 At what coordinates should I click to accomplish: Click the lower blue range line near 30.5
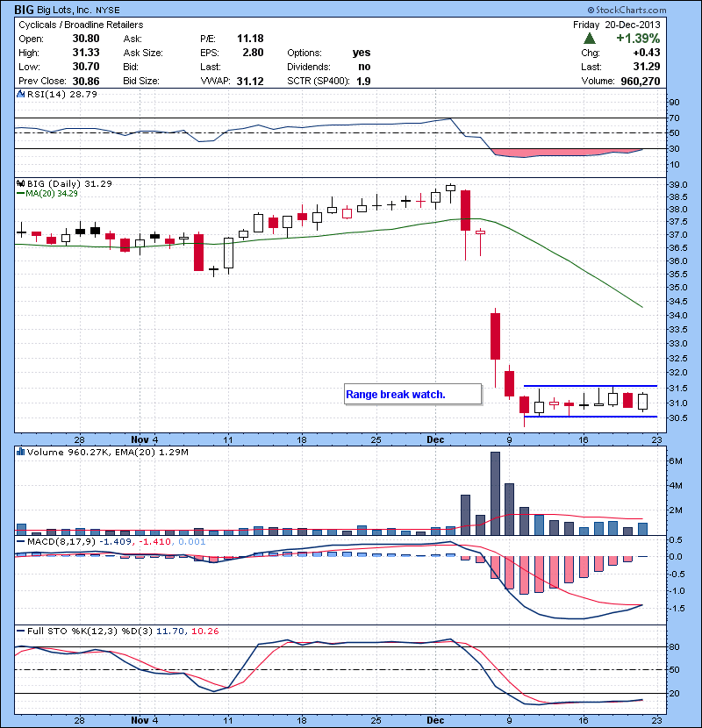tap(590, 417)
